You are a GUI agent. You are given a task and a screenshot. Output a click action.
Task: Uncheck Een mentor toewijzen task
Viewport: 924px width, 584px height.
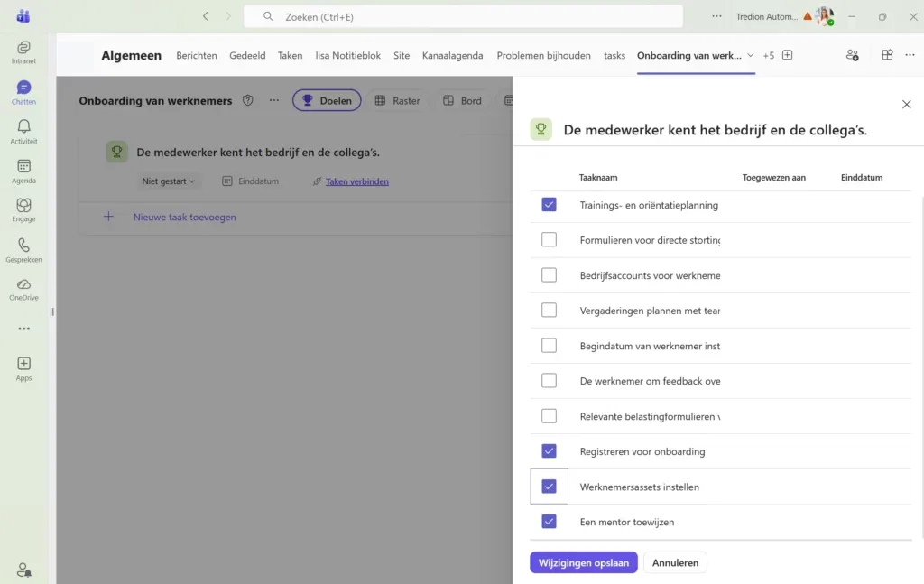(549, 522)
